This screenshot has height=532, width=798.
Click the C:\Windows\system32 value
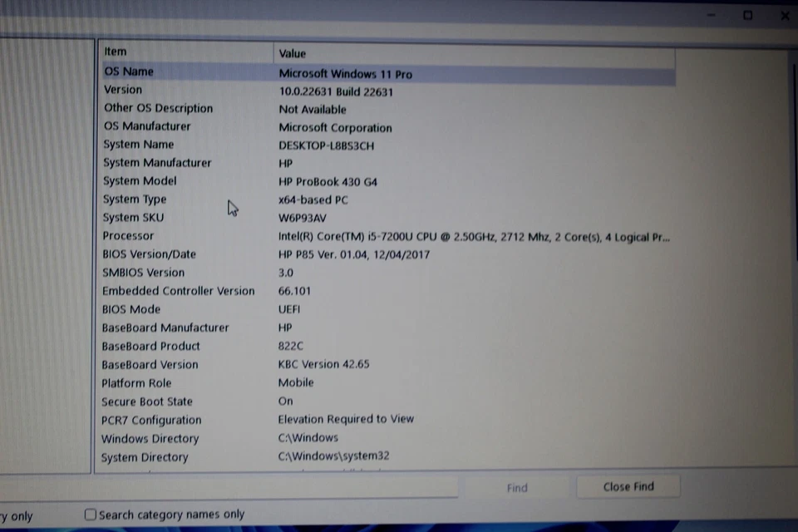coord(334,456)
